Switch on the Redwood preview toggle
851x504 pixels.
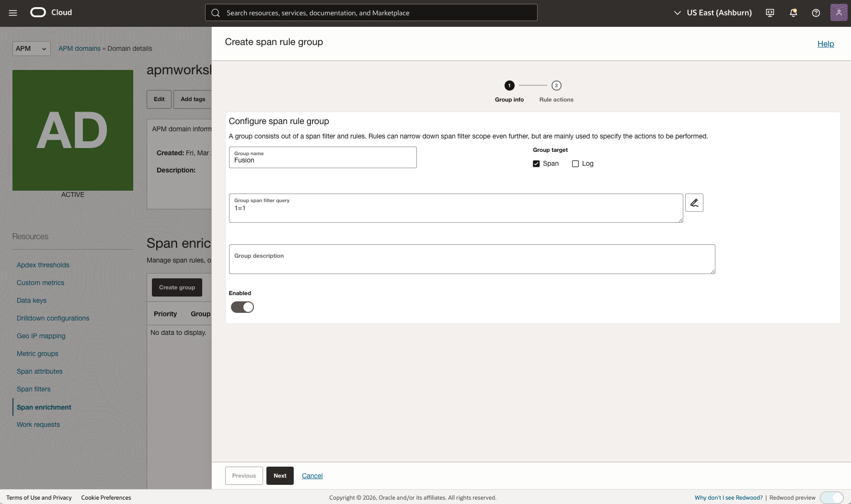tap(832, 498)
